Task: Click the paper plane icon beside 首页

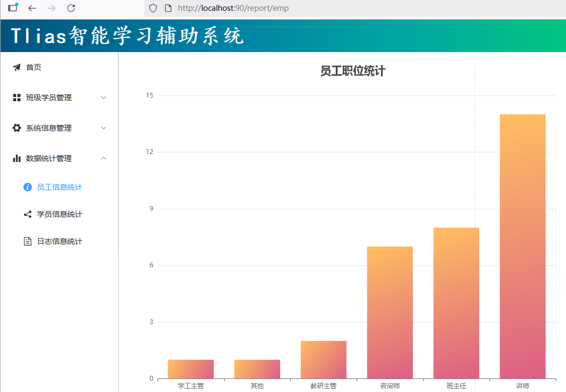Action: 17,67
